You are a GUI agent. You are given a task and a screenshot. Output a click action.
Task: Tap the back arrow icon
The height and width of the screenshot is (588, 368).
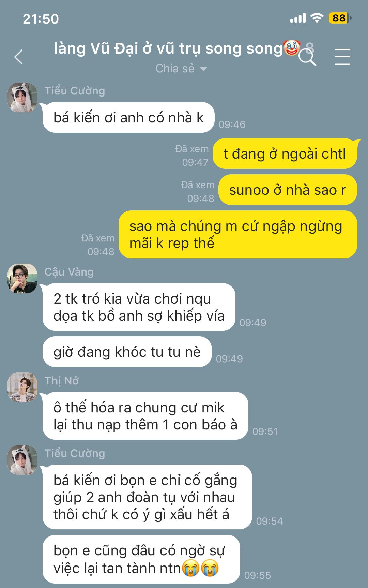[19, 57]
